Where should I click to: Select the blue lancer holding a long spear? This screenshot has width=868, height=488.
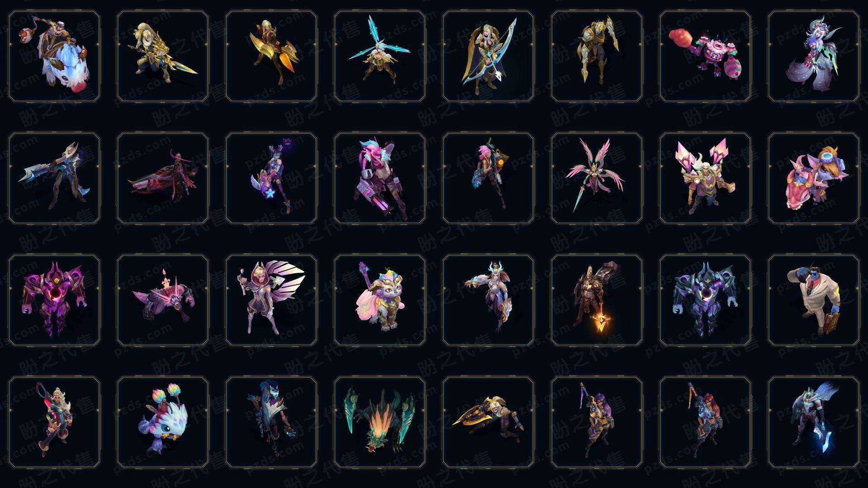coord(54,178)
